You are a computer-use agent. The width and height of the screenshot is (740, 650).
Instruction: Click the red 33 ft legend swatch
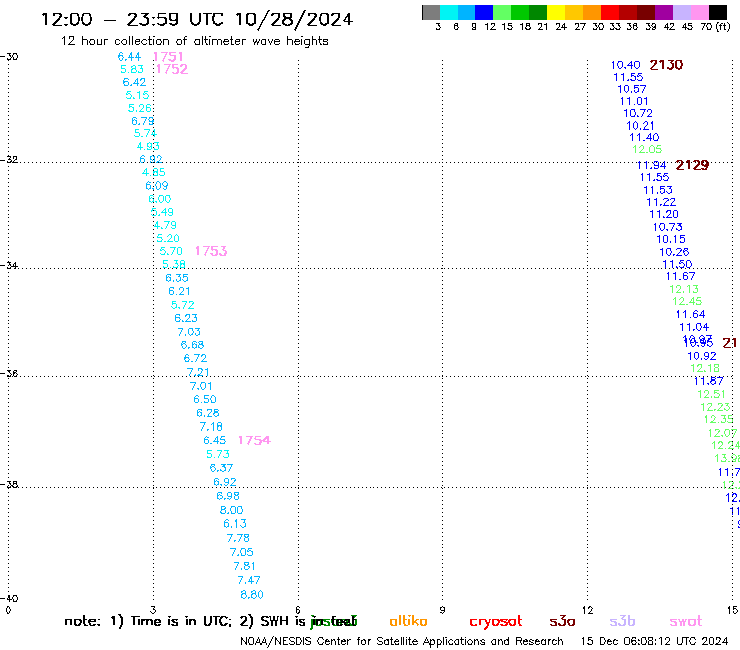tap(610, 12)
